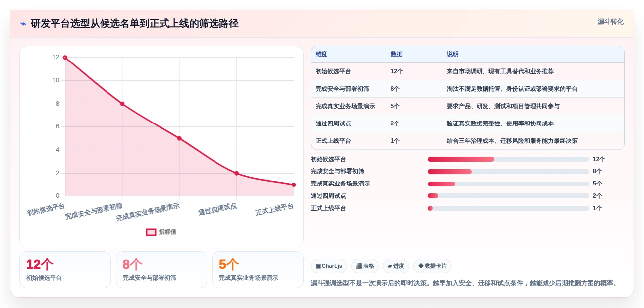Click the 通过四周试点 progress bar
This screenshot has height=308, width=644.
(x=508, y=196)
